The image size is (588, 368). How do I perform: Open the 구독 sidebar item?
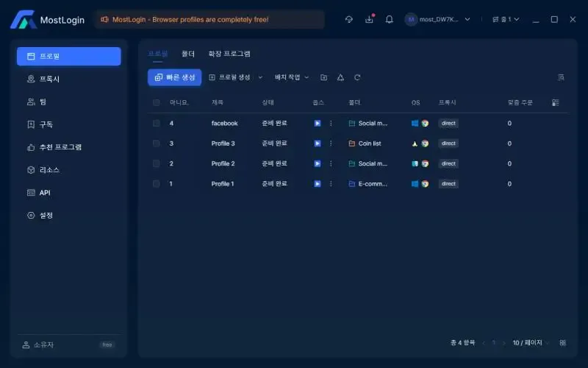pyautogui.click(x=69, y=124)
